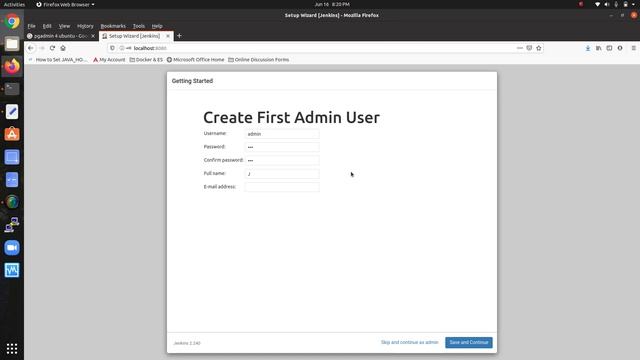Click the browser Forward arrow

point(42,48)
